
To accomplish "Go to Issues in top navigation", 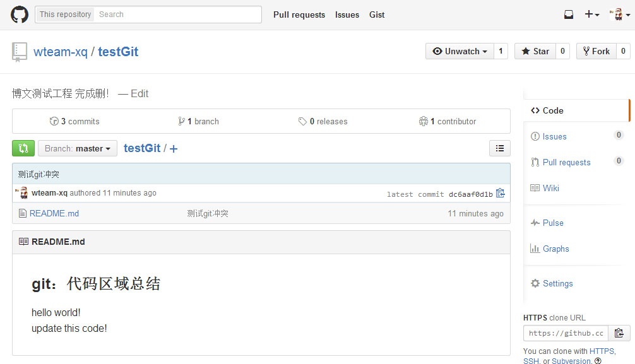I will (x=347, y=15).
